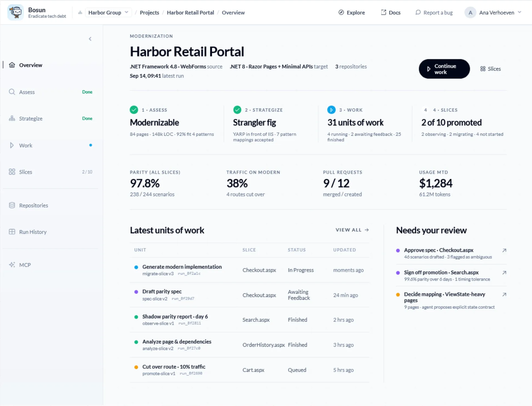Open Report a bug

click(434, 13)
